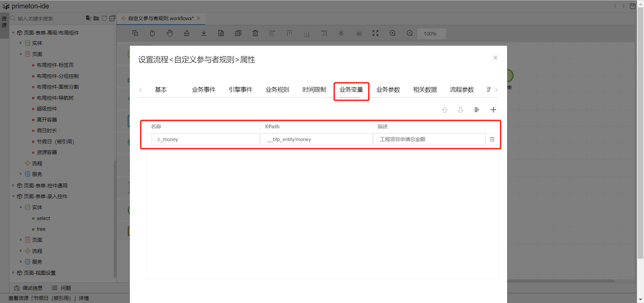Viewport: 644px width, 303px height.
Task: Switch to the 业务参数 tab
Action: click(x=388, y=90)
